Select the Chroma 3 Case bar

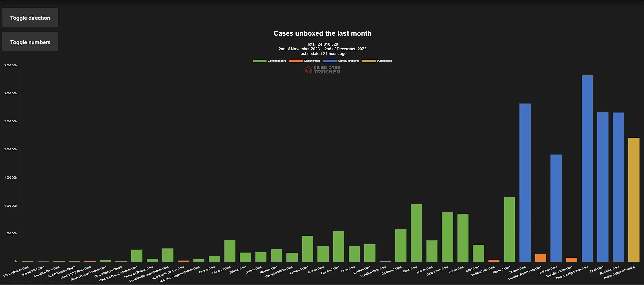coord(307,248)
